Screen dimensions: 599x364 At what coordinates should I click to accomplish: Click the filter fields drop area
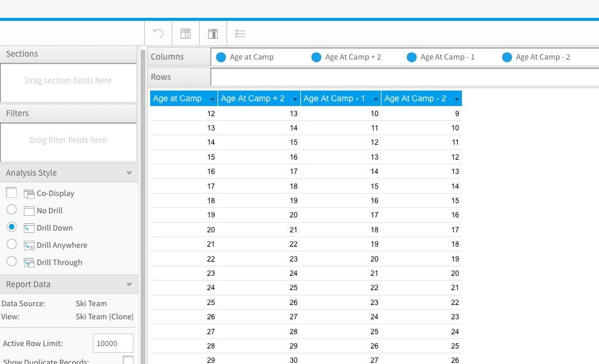69,142
